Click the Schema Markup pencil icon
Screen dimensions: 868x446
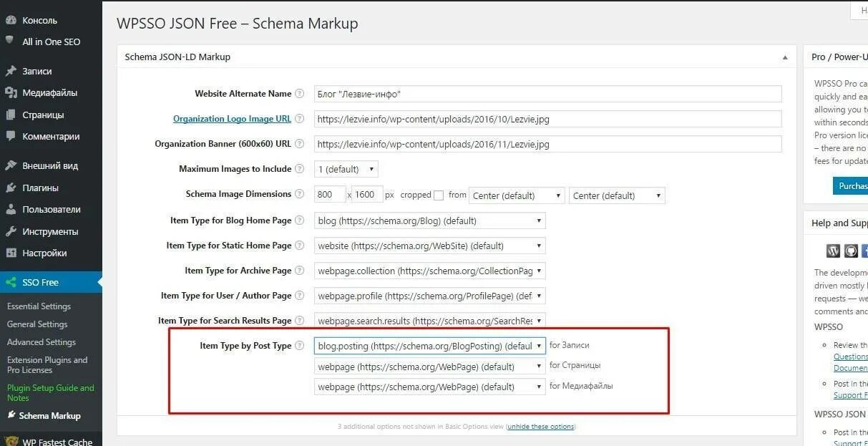click(x=11, y=415)
